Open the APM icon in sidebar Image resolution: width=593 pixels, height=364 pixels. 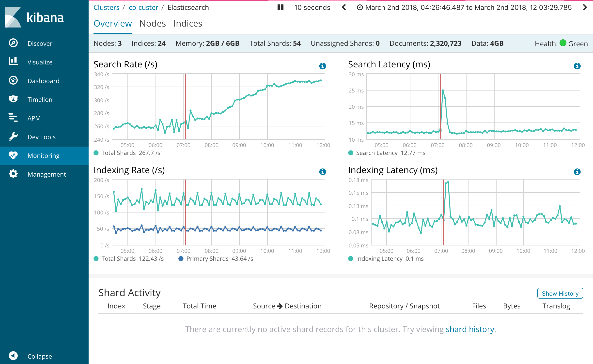[x=13, y=118]
